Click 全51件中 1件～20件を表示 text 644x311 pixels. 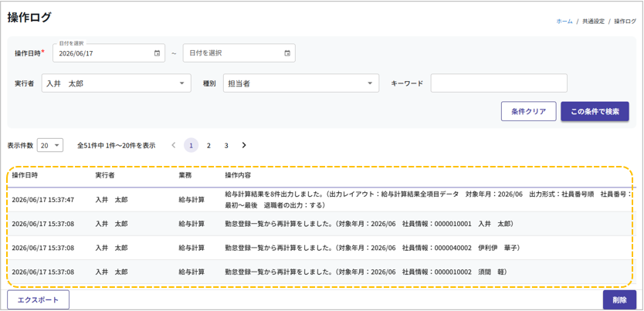coord(117,145)
